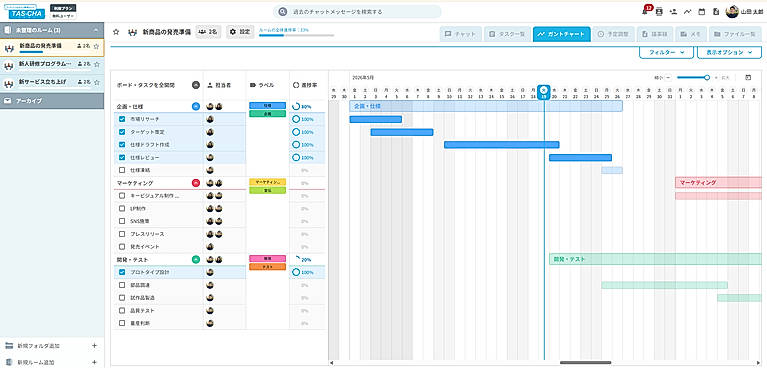Open the trend chart icon in top bar
Screen dimensions: 767x368
click(687, 11)
